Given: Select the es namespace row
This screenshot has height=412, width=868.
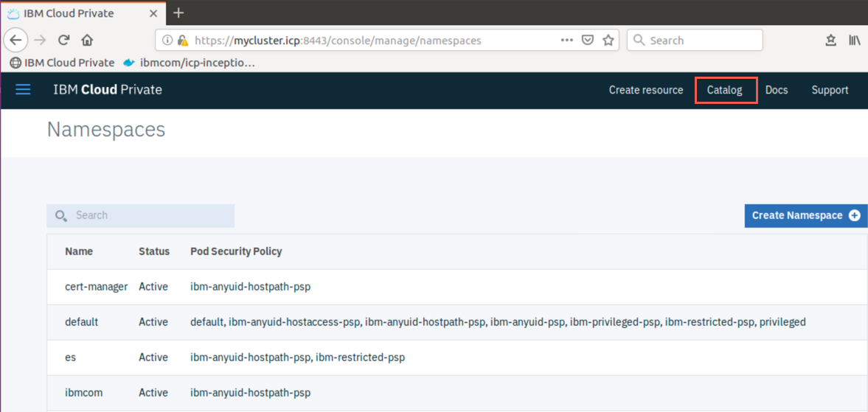Looking at the screenshot, I should [457, 357].
